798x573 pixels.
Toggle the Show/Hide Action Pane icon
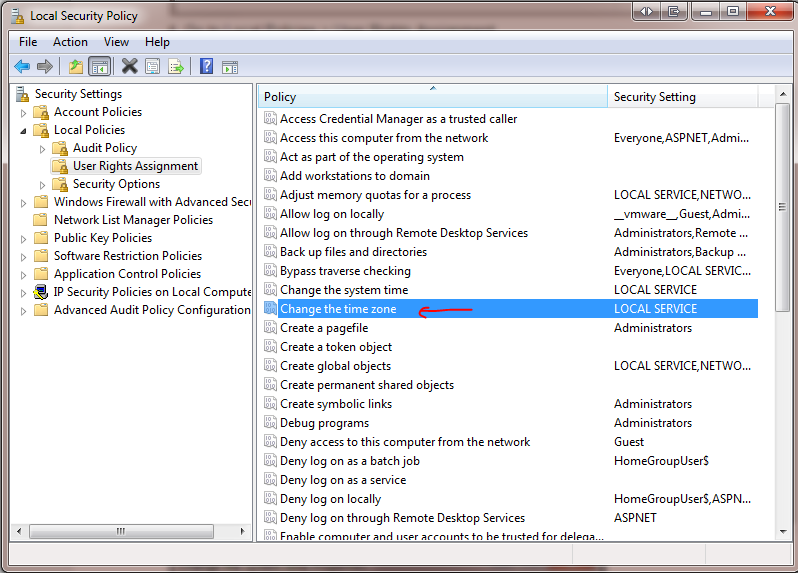(x=230, y=67)
